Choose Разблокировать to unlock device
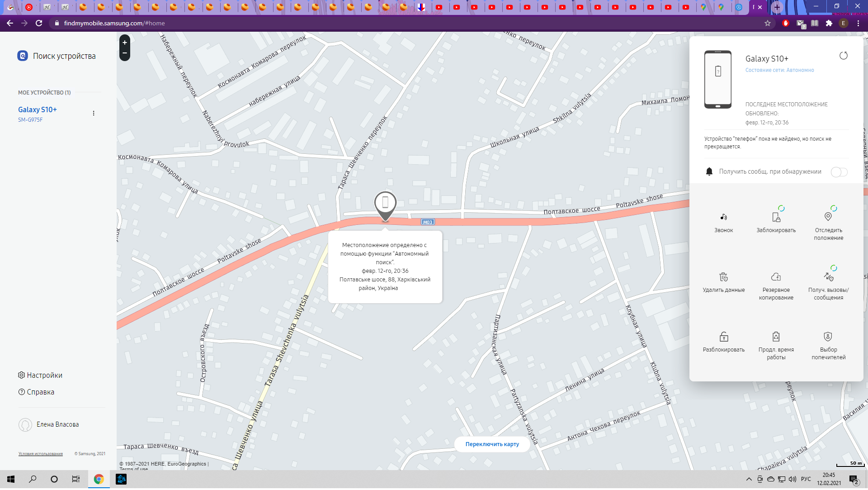Image resolution: width=868 pixels, height=490 pixels. pyautogui.click(x=723, y=342)
